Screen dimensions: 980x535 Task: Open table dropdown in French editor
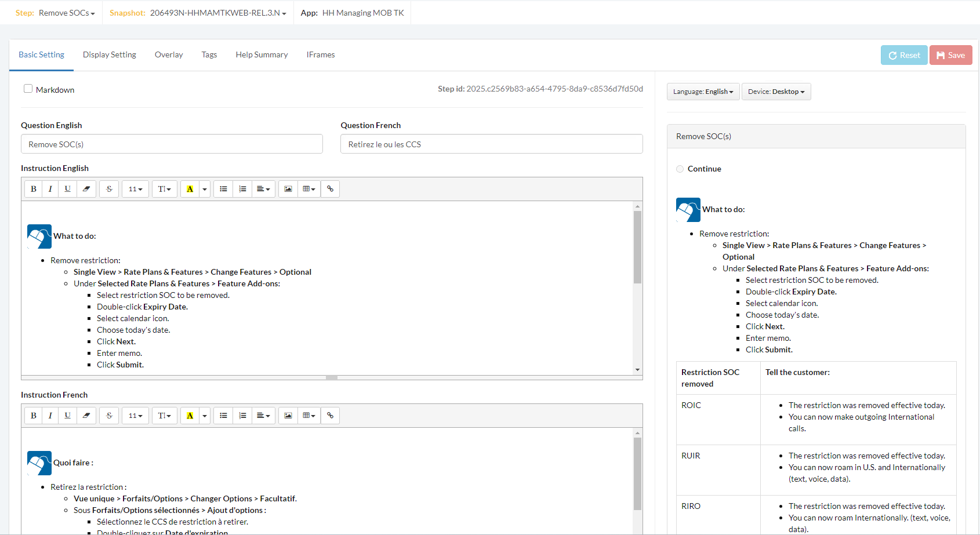pyautogui.click(x=309, y=416)
